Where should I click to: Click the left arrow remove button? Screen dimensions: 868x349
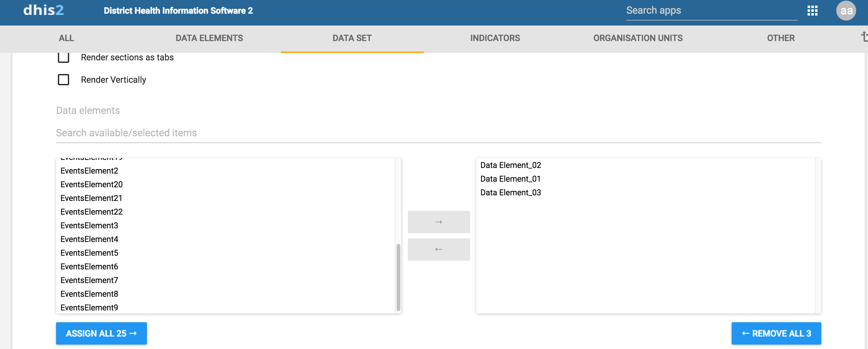[x=438, y=249]
